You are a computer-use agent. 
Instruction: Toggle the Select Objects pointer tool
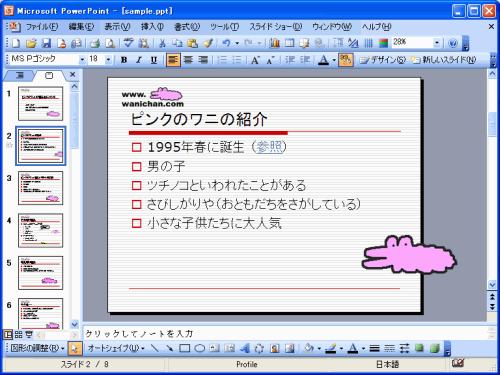pyautogui.click(x=75, y=348)
